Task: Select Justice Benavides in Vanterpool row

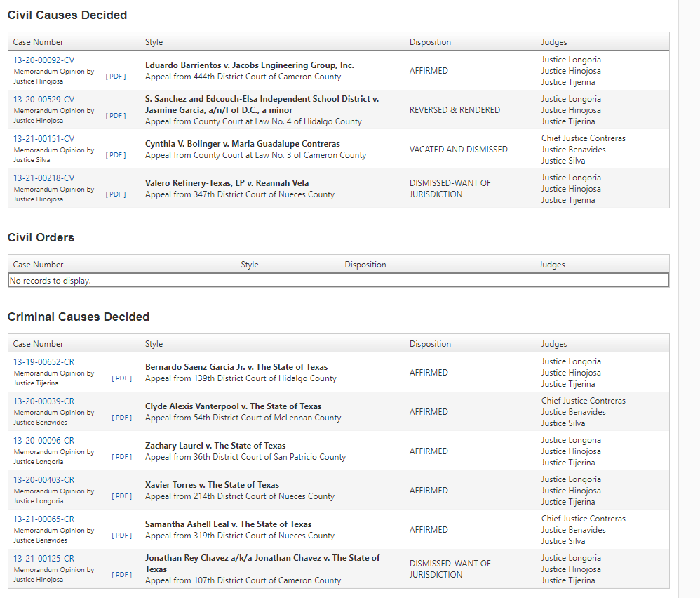Action: click(x=574, y=412)
